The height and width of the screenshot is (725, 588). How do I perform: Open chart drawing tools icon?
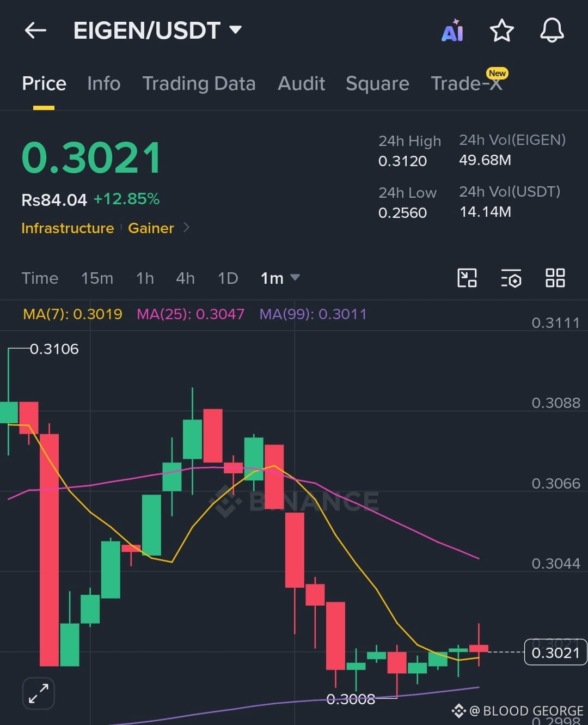pyautogui.click(x=467, y=278)
